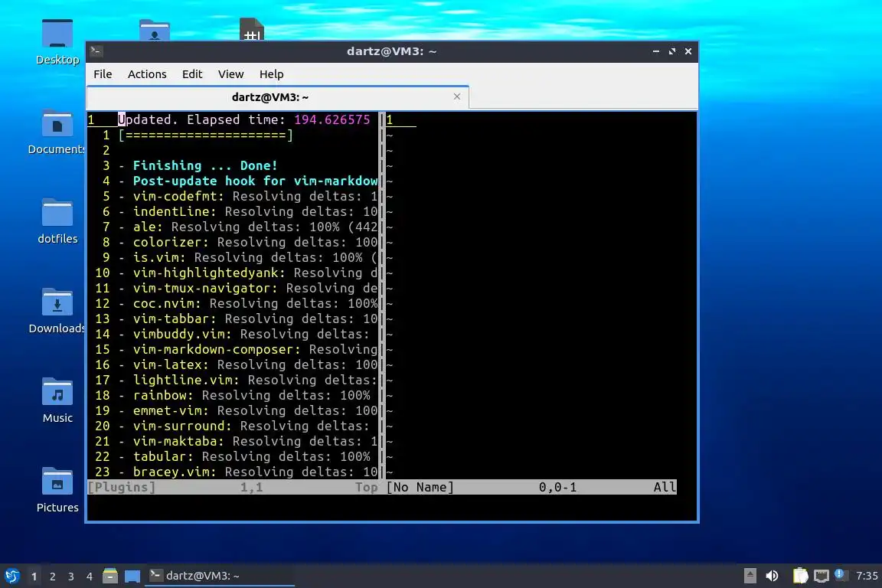Click the vim-tmux-navigator plugin line

coord(247,288)
